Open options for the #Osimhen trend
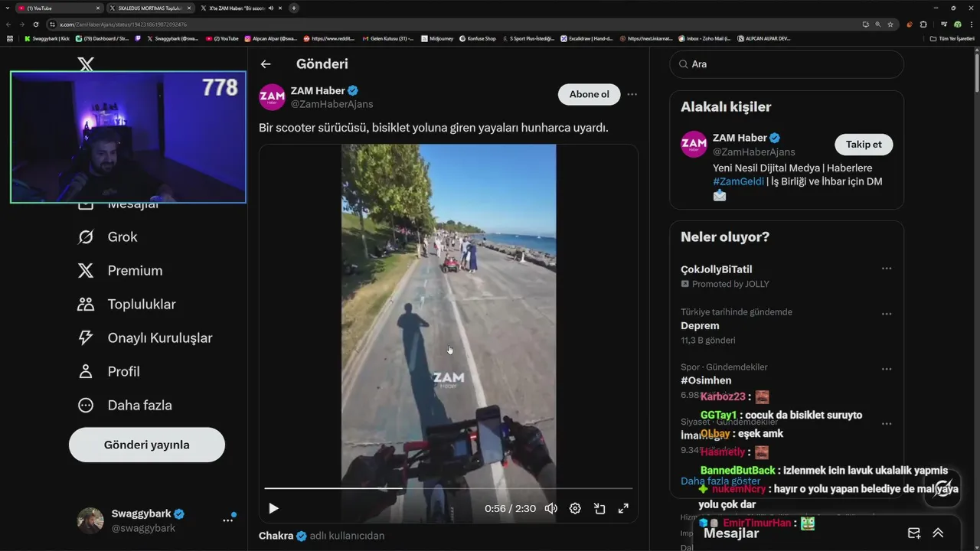Screen dimensions: 980x551 coord(887,369)
